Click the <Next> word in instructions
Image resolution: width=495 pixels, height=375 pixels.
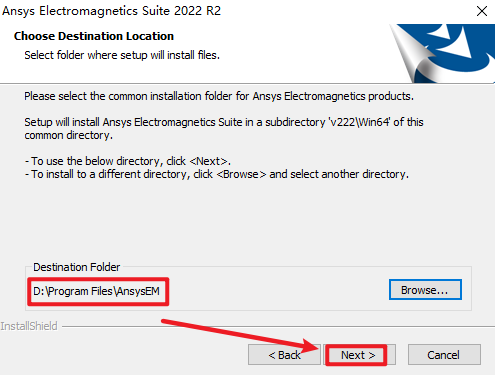coord(209,161)
